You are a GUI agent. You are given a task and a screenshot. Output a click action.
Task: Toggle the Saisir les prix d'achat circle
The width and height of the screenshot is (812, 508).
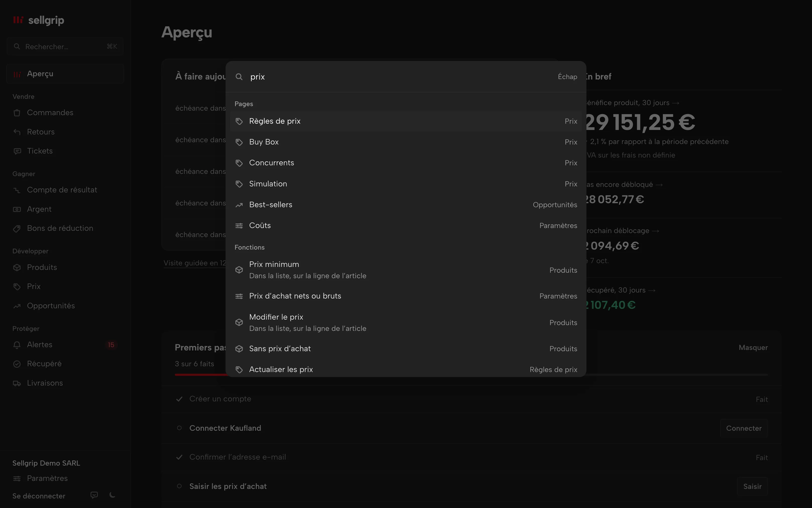[179, 486]
